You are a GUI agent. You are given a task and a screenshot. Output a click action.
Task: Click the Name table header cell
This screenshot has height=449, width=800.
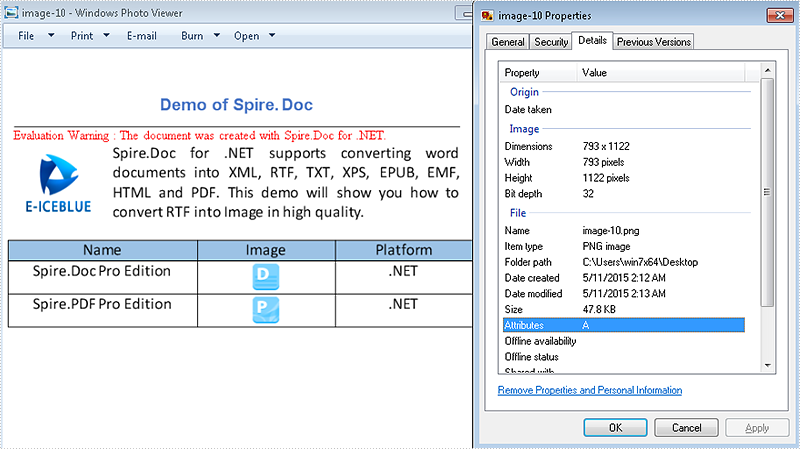pyautogui.click(x=103, y=250)
